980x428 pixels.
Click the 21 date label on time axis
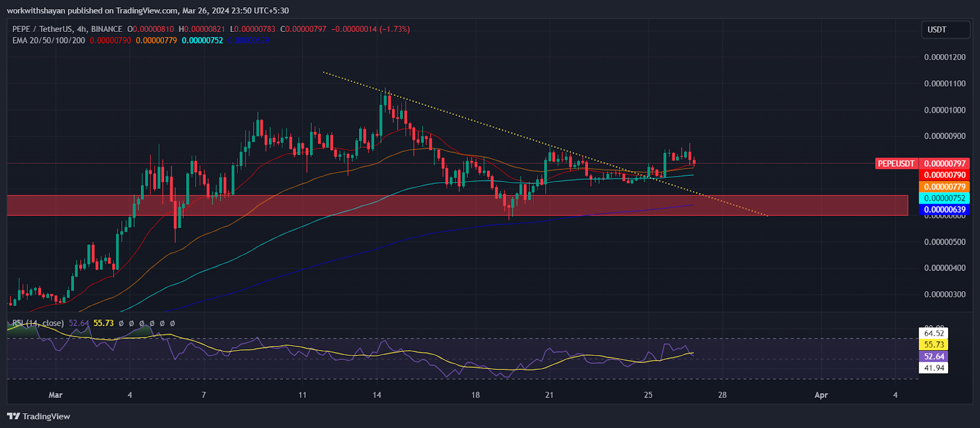tap(549, 395)
